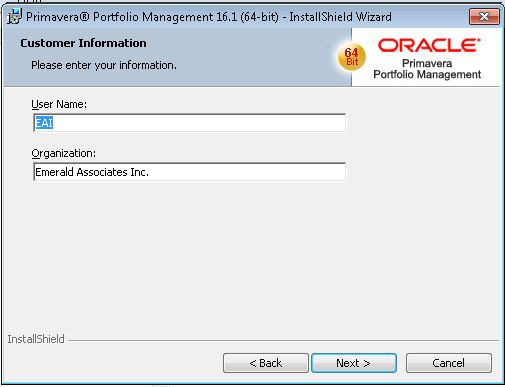
Task: Click the User Name input field
Action: pyautogui.click(x=190, y=123)
